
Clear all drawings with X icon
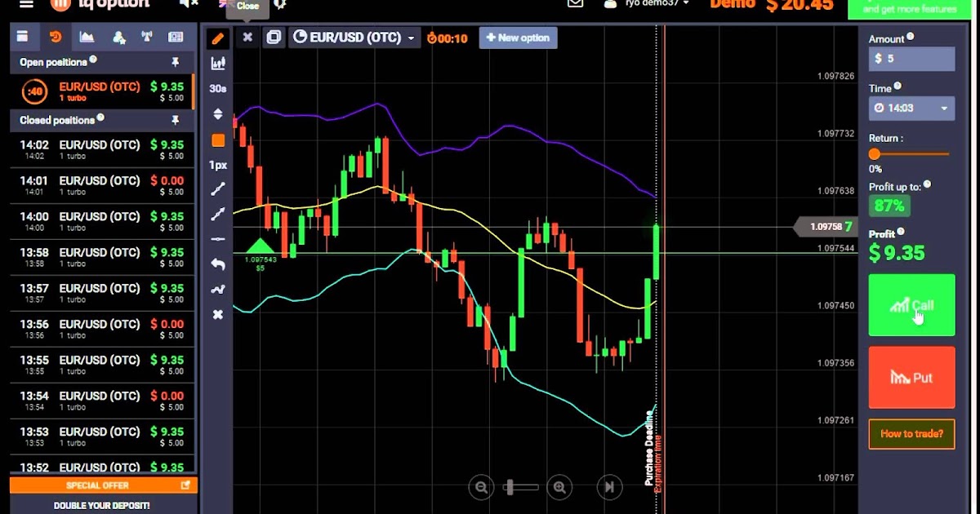coord(218,314)
